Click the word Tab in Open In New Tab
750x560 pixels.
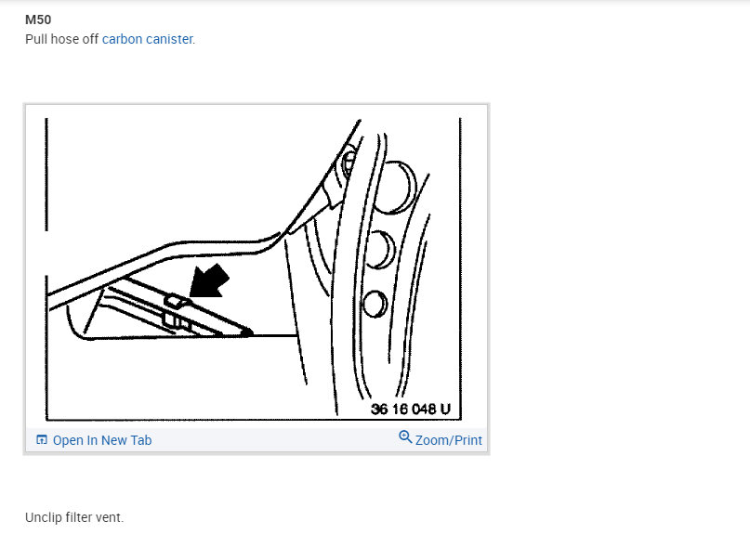click(141, 440)
